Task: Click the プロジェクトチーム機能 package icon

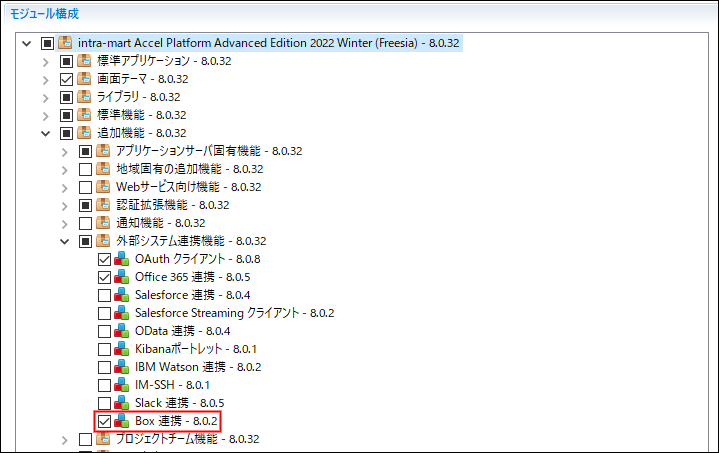Action: (103, 439)
